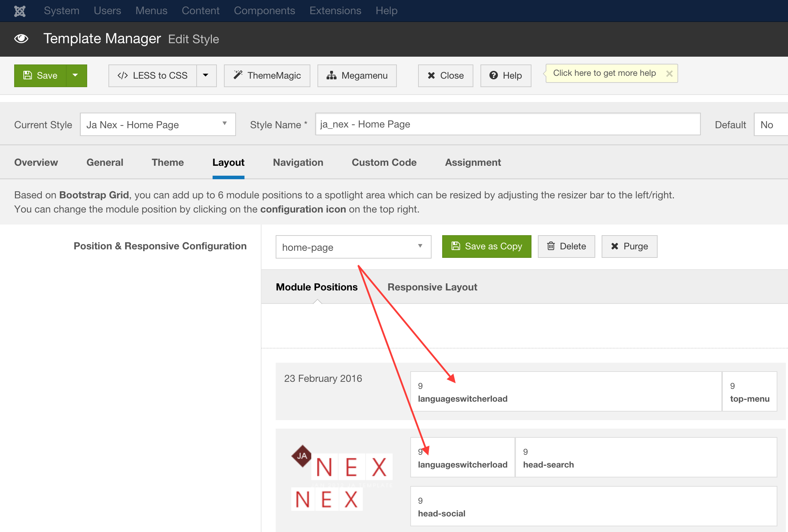Open the Custom Code tab
This screenshot has width=788, height=532.
click(384, 162)
